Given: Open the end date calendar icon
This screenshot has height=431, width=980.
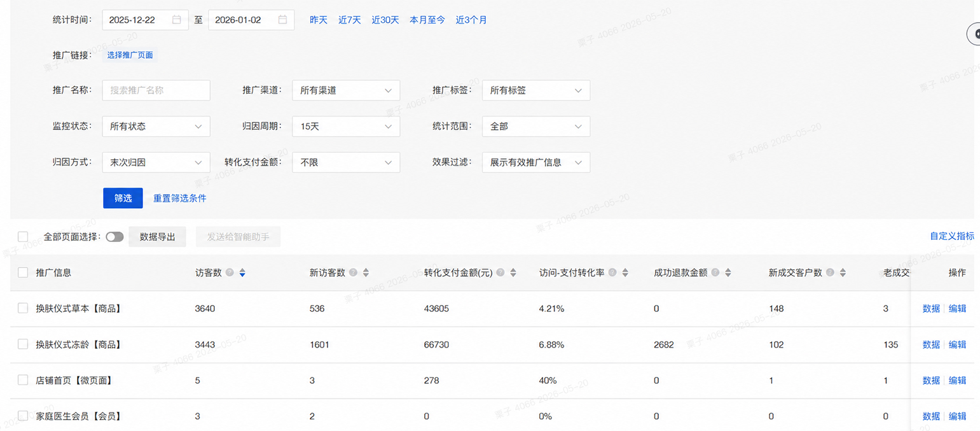Looking at the screenshot, I should 282,20.
